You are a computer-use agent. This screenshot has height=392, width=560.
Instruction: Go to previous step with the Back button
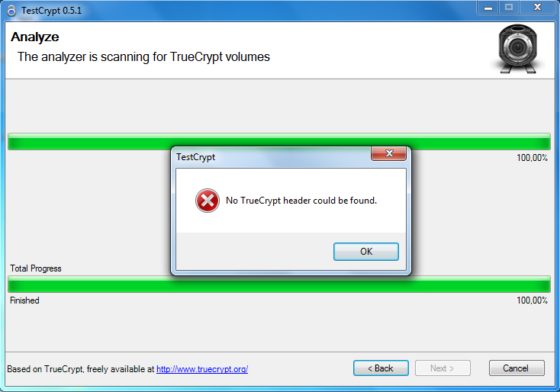tap(381, 368)
